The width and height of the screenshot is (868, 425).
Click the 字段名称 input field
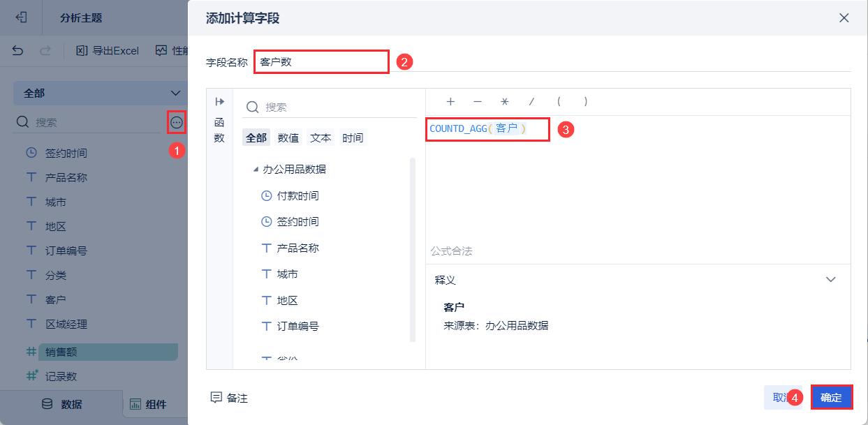tap(321, 61)
